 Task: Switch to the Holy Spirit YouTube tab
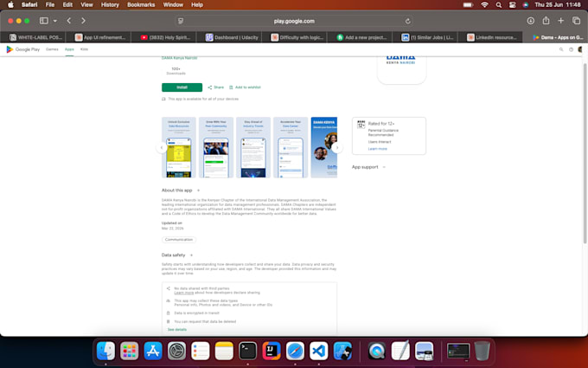point(165,37)
